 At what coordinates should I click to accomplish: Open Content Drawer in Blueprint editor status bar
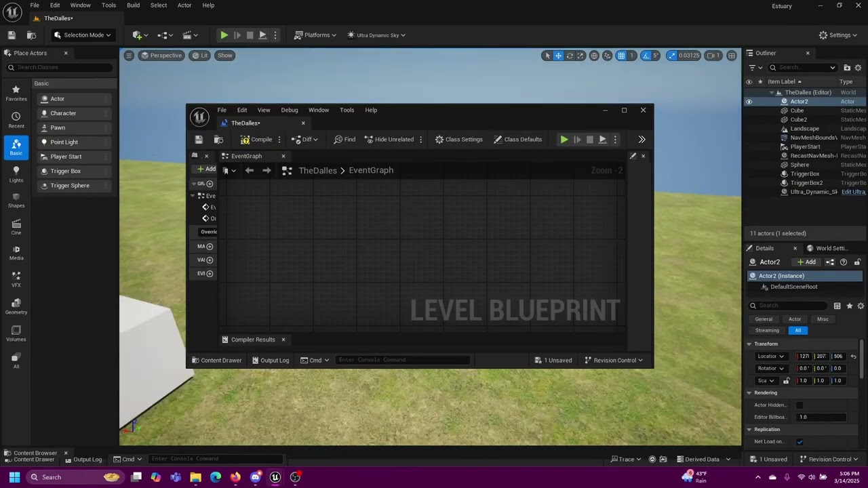[216, 361]
